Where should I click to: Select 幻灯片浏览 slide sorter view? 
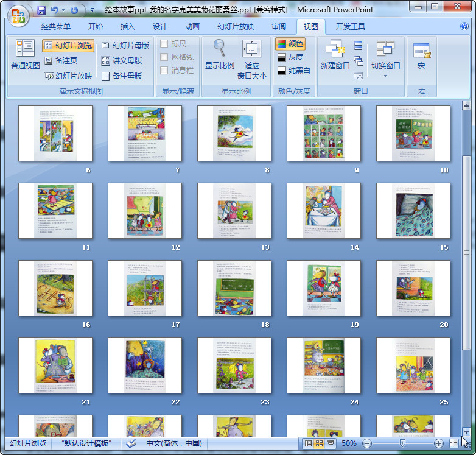[68, 46]
